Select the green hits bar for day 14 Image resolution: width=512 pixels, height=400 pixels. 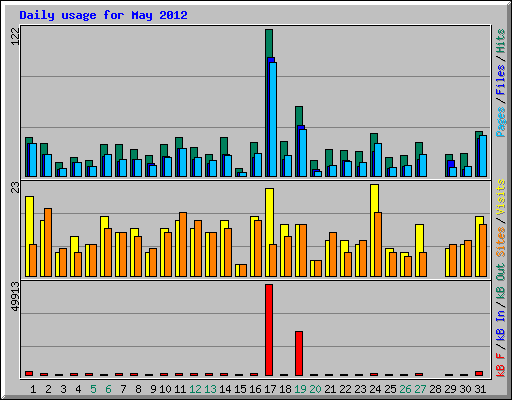click(224, 146)
